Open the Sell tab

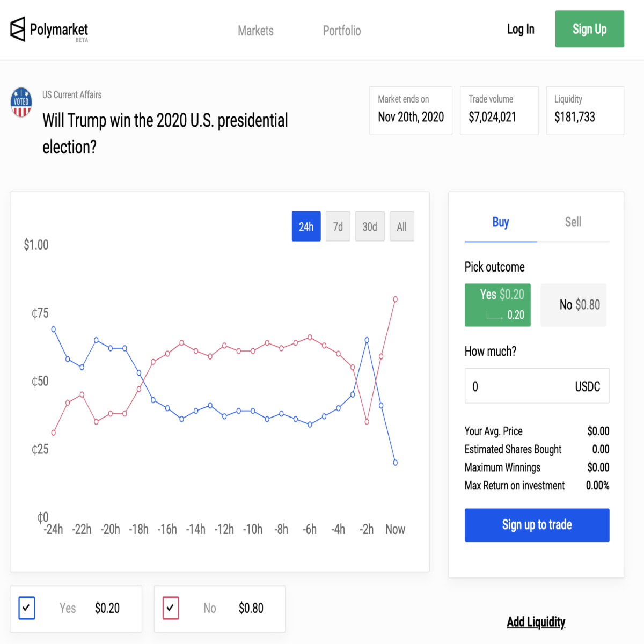(573, 223)
